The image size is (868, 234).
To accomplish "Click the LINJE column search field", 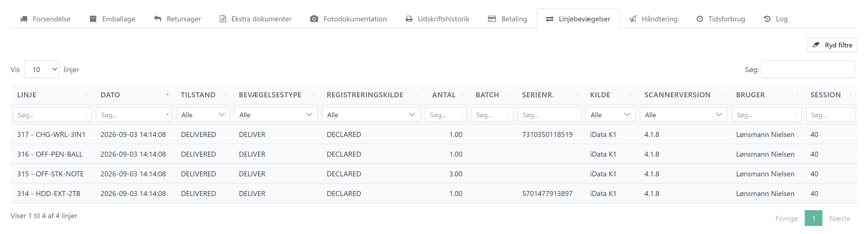I will coord(52,115).
